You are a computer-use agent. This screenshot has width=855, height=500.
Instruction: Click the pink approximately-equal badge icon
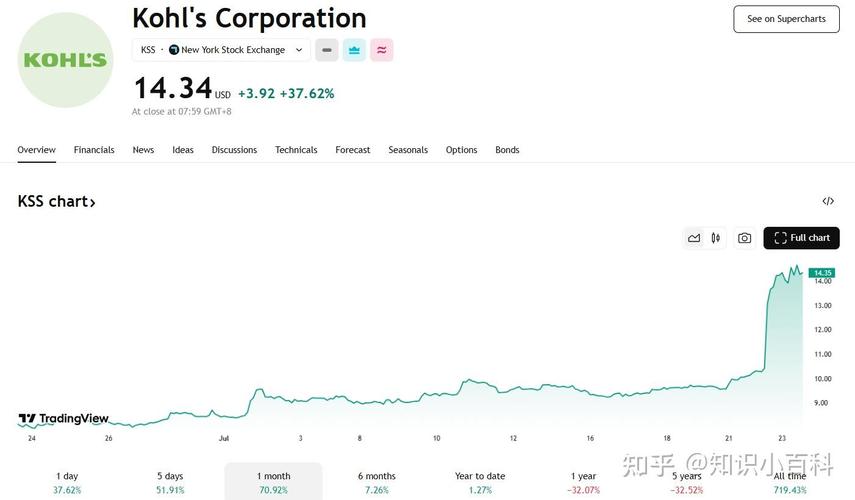pyautogui.click(x=381, y=50)
